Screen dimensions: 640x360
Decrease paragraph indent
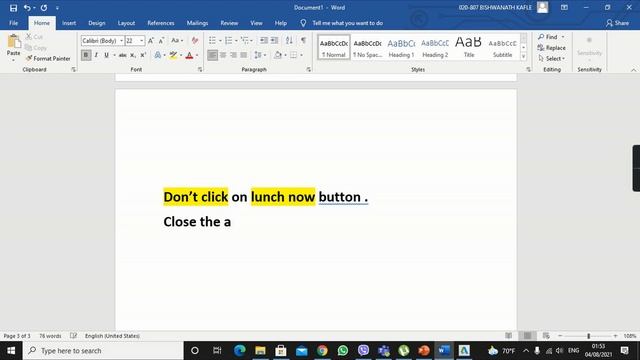point(264,40)
